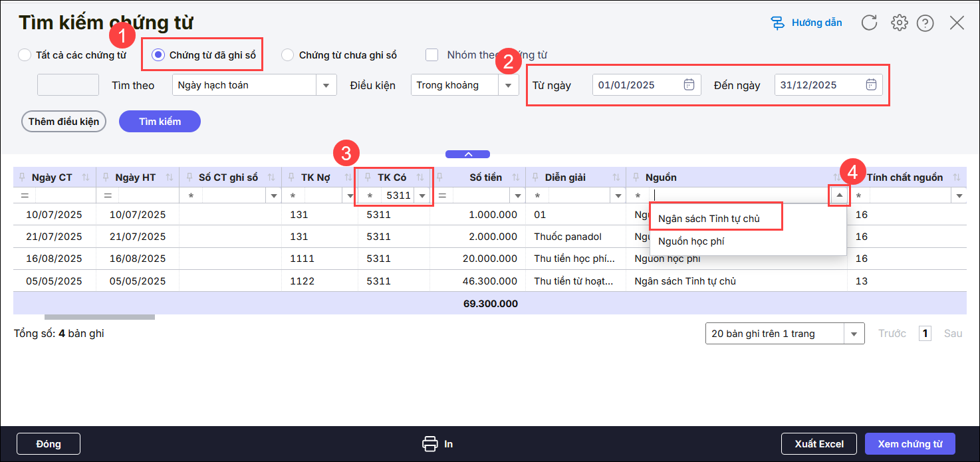Collapse the search panel with the chevron
980x462 pixels.
point(468,154)
